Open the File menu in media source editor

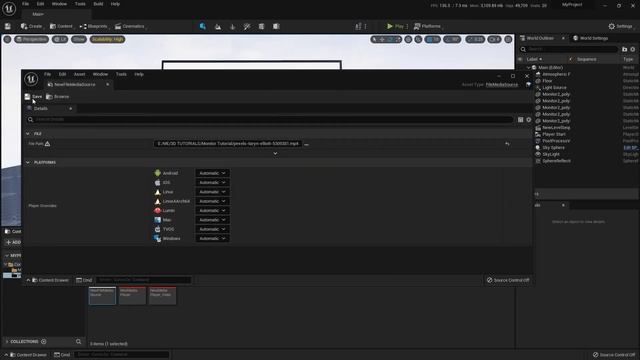point(47,74)
